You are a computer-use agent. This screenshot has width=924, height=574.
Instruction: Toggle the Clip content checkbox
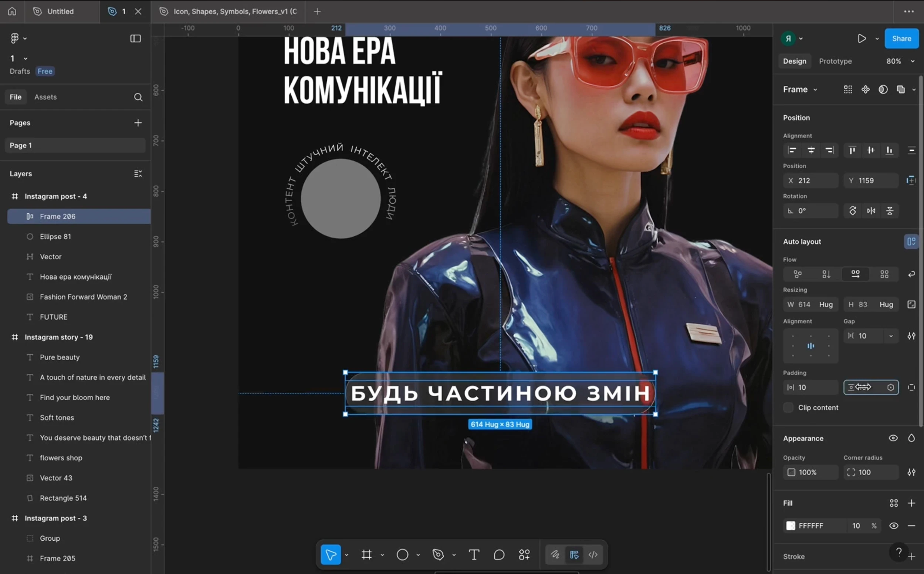point(788,407)
